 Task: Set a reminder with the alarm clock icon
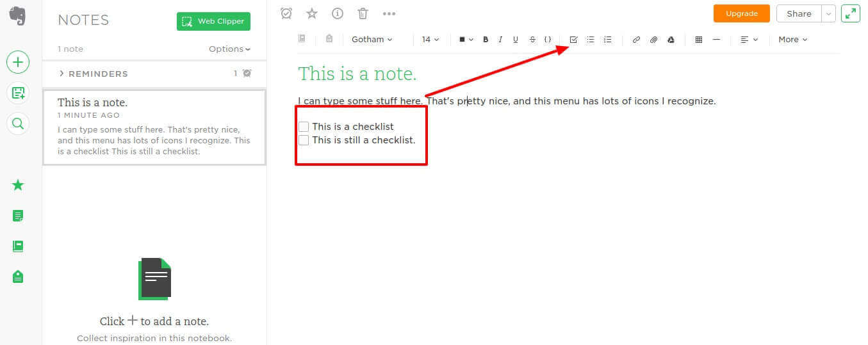[x=286, y=13]
